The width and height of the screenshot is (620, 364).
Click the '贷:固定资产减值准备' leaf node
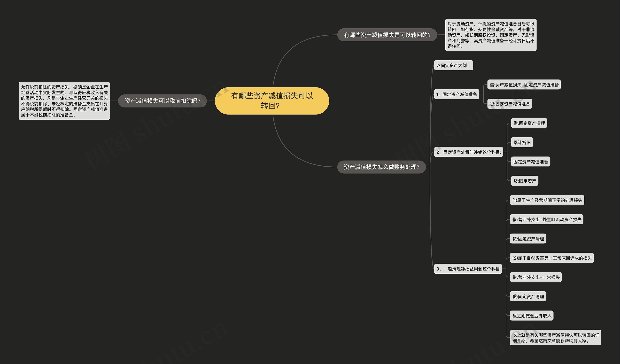click(x=510, y=104)
